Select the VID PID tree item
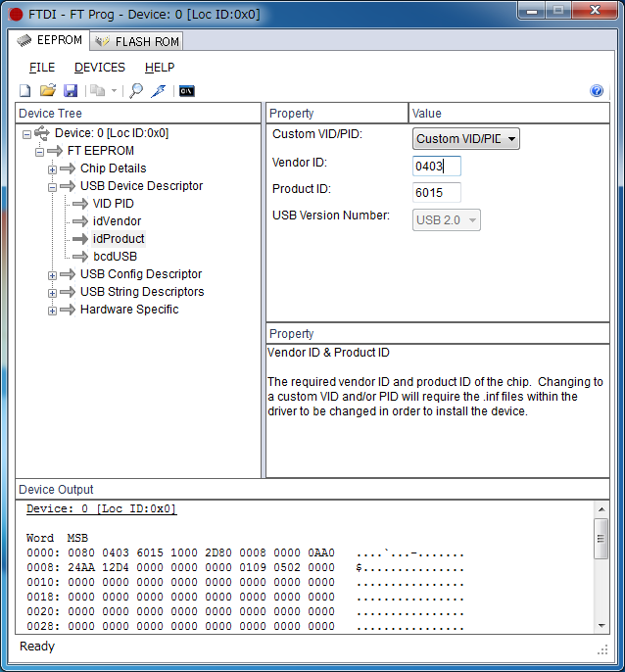625x672 pixels. click(114, 204)
